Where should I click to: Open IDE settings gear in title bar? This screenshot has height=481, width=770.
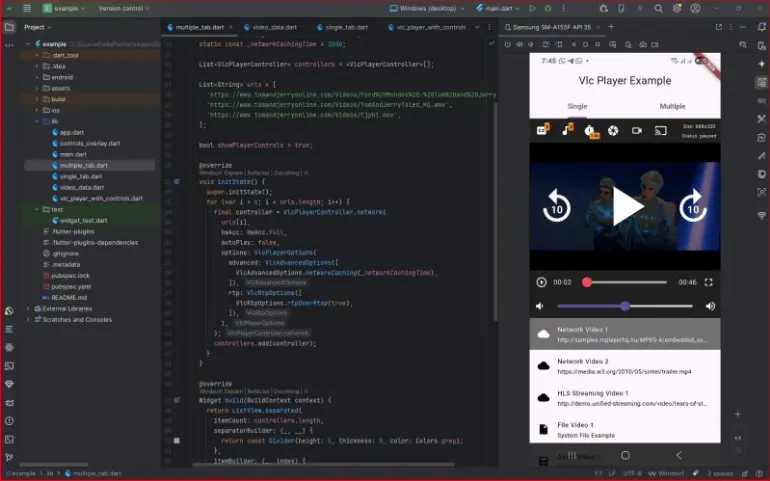coord(677,8)
